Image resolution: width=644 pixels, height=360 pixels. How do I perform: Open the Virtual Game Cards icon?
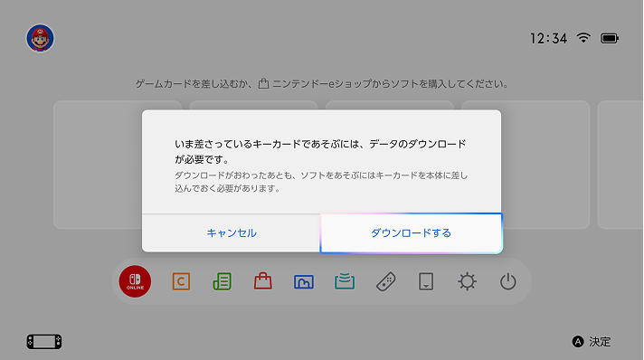pos(426,282)
